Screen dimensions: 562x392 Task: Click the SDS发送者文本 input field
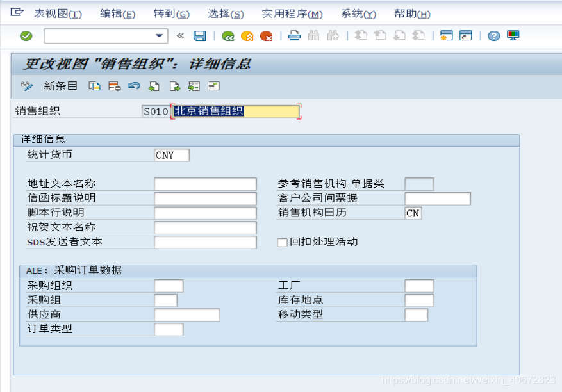[205, 242]
